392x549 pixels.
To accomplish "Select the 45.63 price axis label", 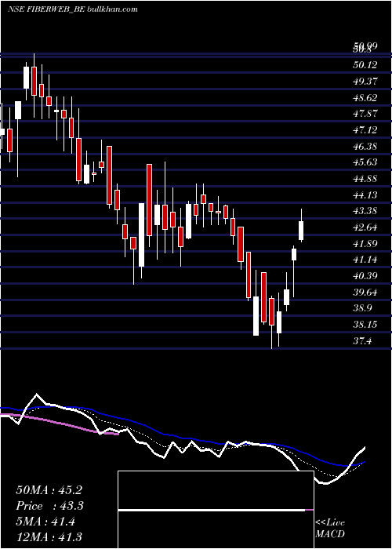I will pyautogui.click(x=365, y=162).
